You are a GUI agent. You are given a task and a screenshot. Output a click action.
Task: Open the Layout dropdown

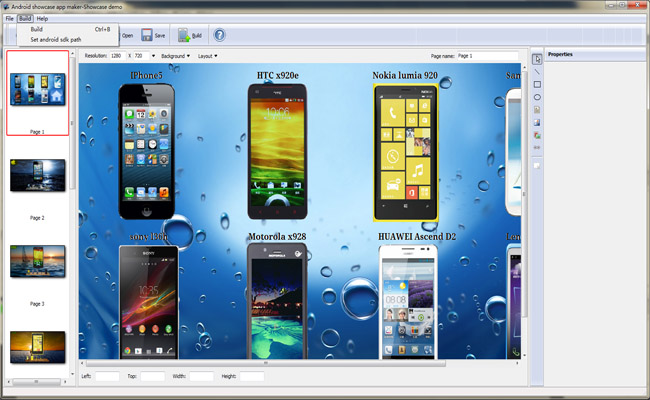207,56
